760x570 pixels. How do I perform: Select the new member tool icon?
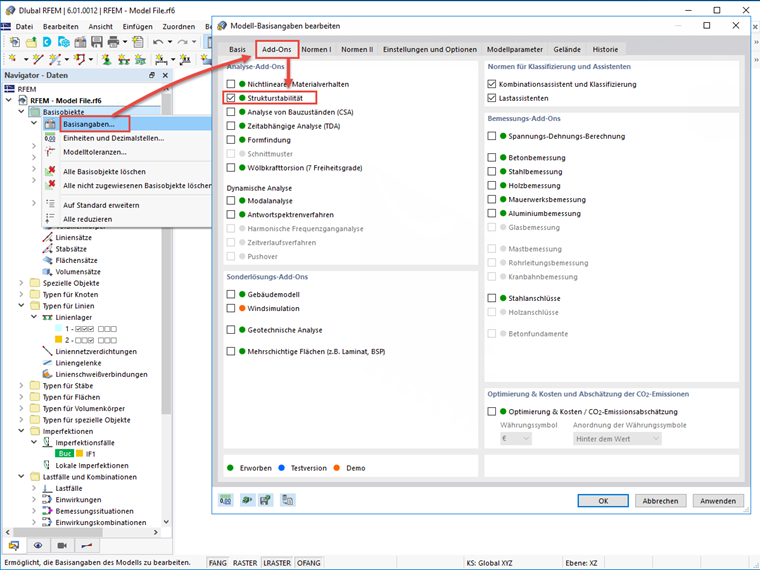point(55,59)
